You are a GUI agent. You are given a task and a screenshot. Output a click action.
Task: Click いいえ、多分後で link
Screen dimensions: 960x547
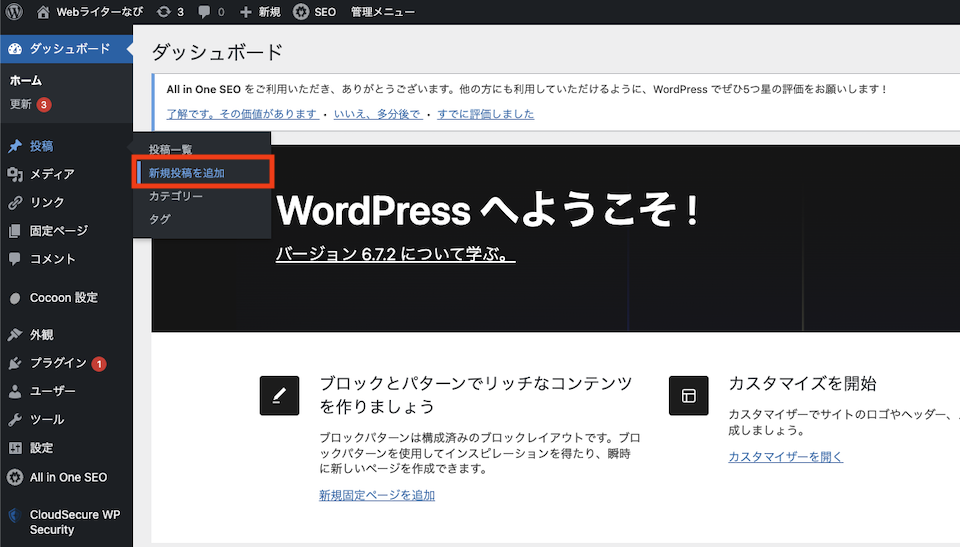point(378,114)
